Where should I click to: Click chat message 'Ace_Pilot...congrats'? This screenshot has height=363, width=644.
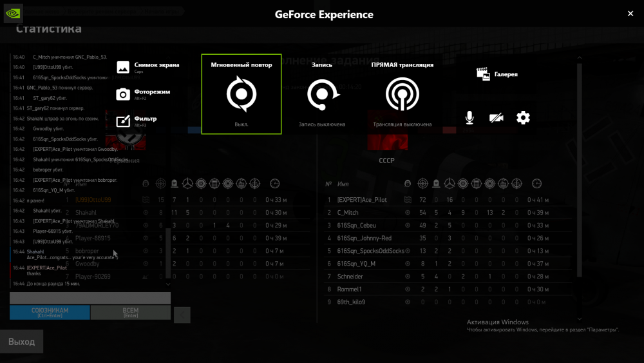[72, 257]
